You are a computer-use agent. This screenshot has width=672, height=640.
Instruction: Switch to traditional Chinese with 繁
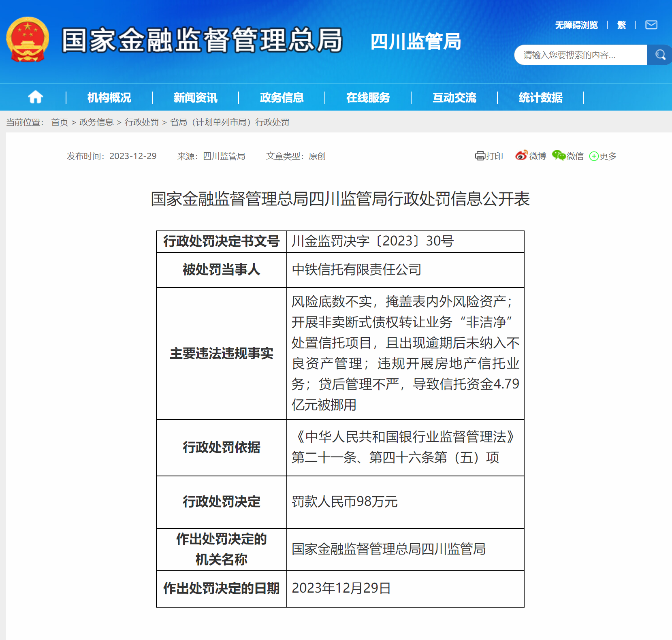click(x=621, y=25)
